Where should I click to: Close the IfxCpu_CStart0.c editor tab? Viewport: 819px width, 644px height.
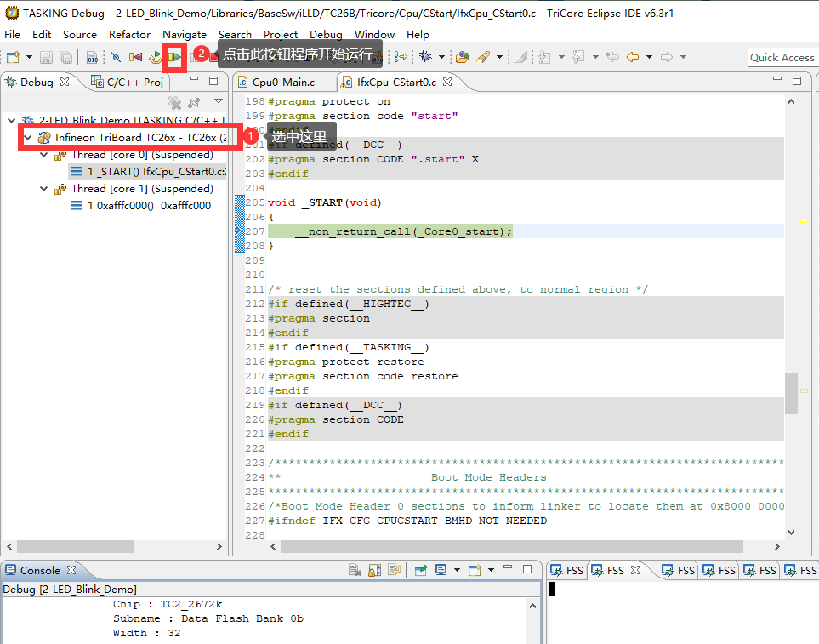coord(447,82)
